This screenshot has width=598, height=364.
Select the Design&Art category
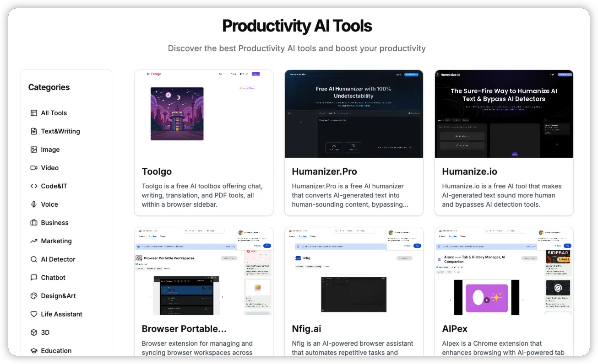(x=59, y=296)
